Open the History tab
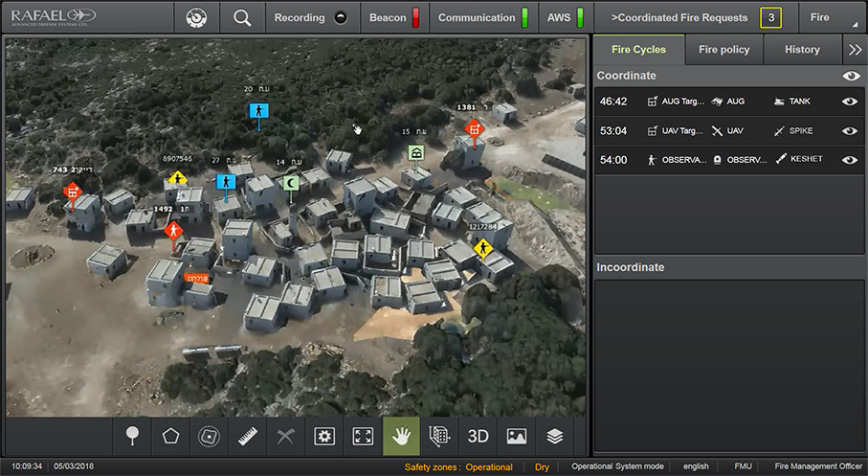Viewport: 868px width, 476px height. pyautogui.click(x=802, y=50)
